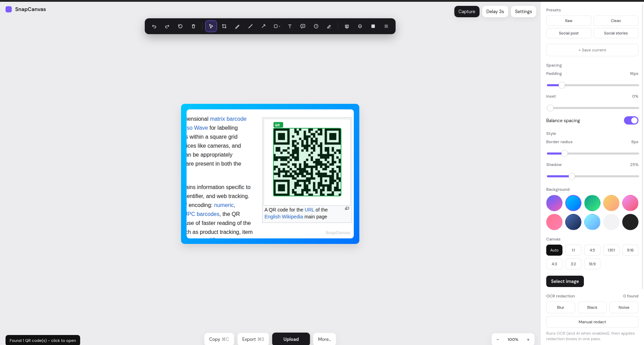Select the speech bubble comment tool
Image resolution: width=644 pixels, height=345 pixels.
(x=303, y=26)
